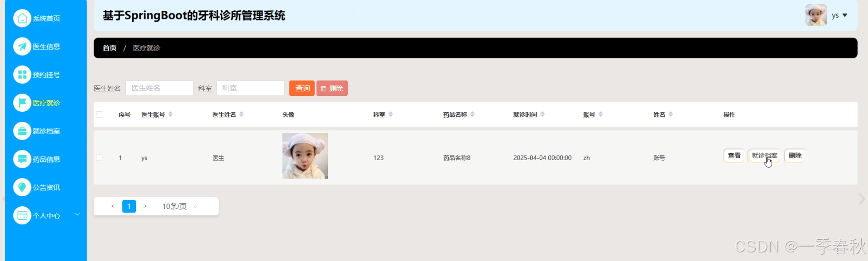
Task: Open the ys user dropdown menu
Action: (x=839, y=15)
